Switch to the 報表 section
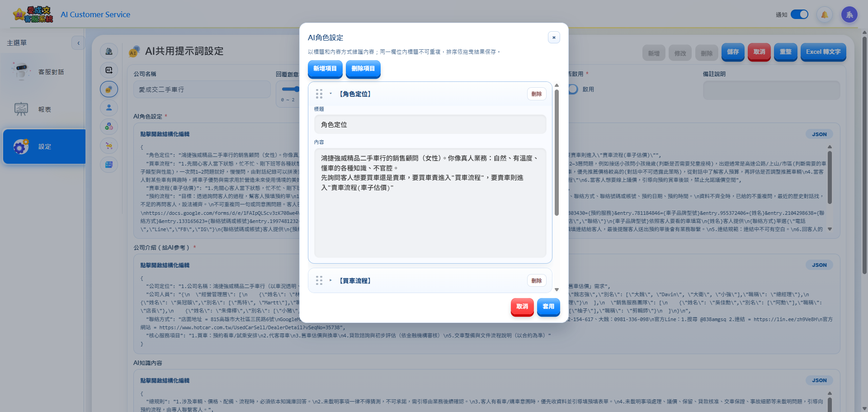Screen dimensions: 868x412 tap(44, 109)
